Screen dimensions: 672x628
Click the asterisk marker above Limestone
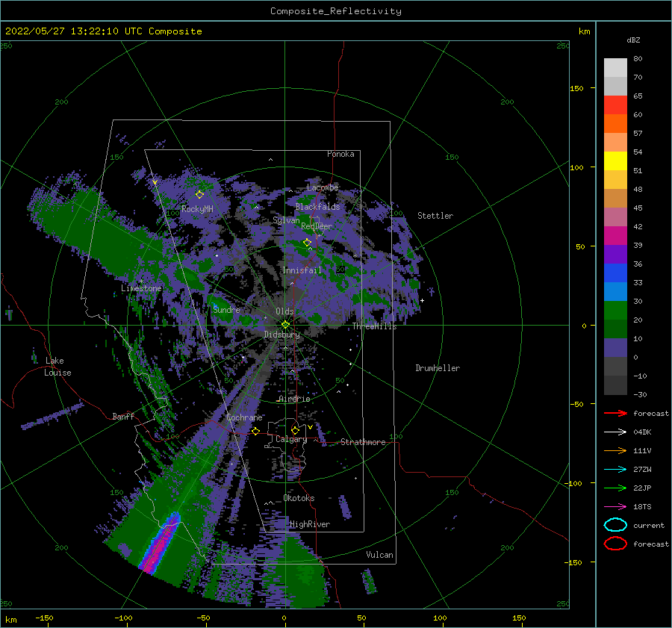(x=141, y=282)
